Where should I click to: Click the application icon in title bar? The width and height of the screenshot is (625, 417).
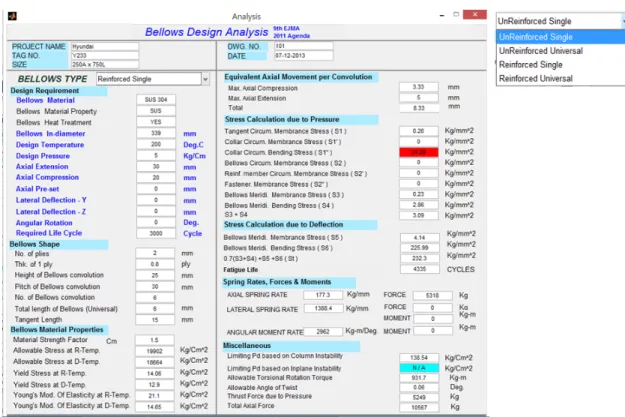[x=12, y=16]
